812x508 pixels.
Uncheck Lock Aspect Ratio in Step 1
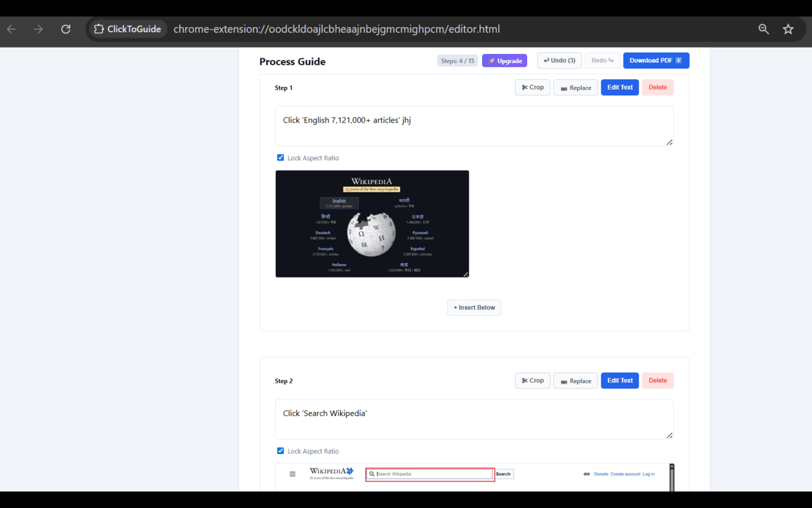click(280, 157)
